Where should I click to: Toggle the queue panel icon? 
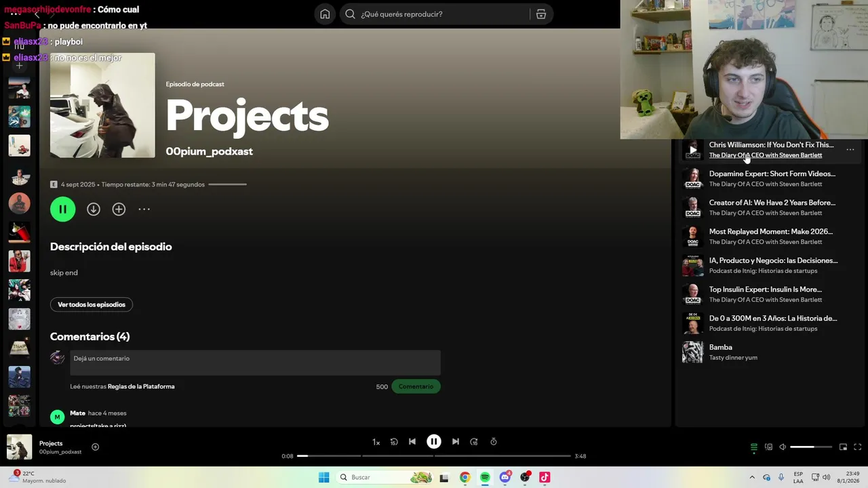click(753, 447)
